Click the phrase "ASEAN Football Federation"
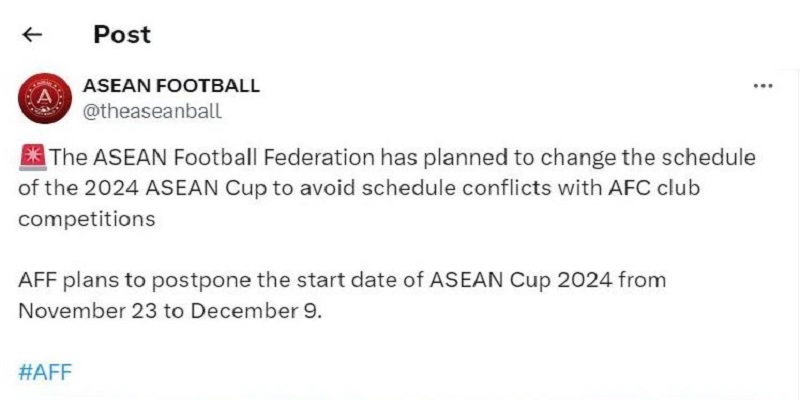This screenshot has width=800, height=400. click(235, 158)
